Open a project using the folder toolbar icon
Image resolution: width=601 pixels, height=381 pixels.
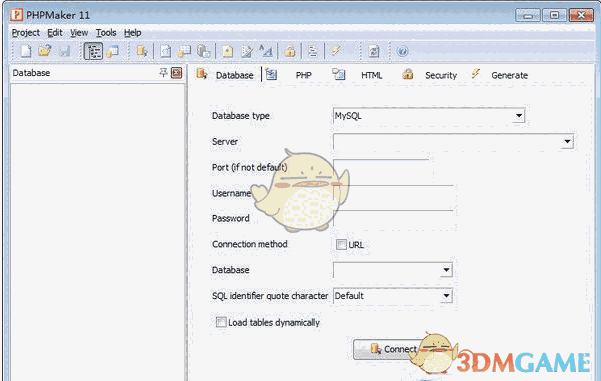pyautogui.click(x=45, y=51)
